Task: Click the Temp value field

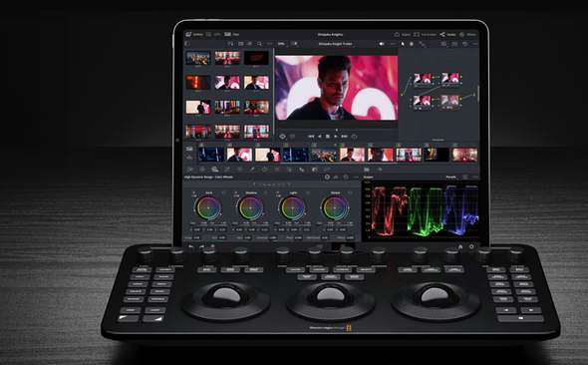Action: point(197,237)
